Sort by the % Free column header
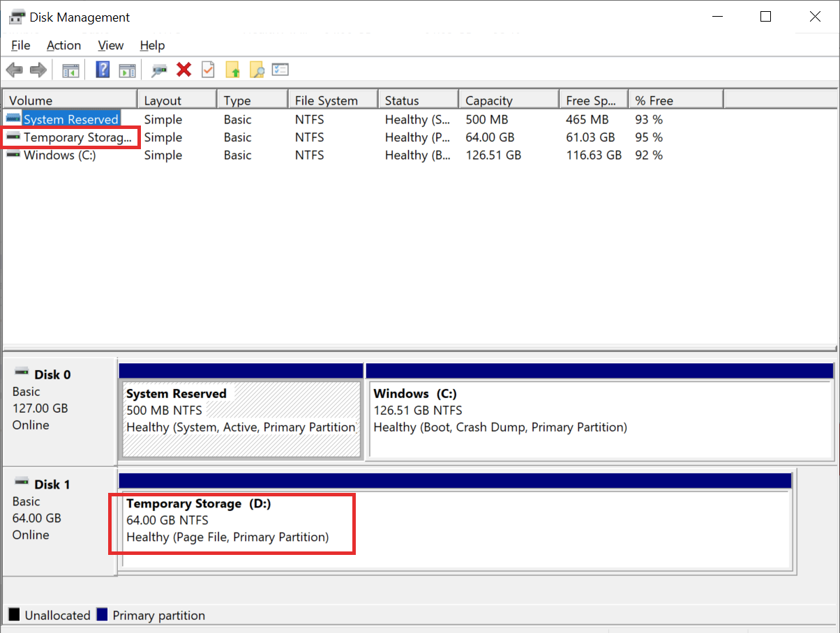Screen dimensions: 840x633 [x=676, y=100]
